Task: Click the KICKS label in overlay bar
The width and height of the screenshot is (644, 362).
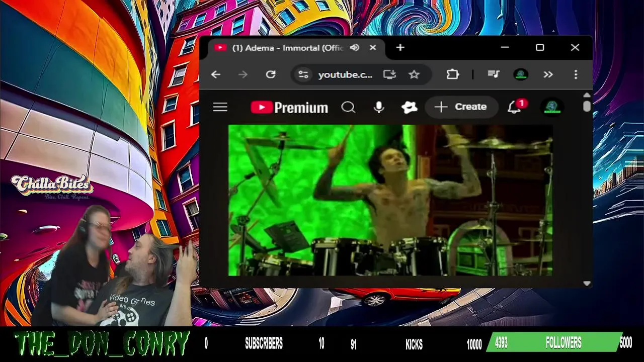Action: pos(414,344)
